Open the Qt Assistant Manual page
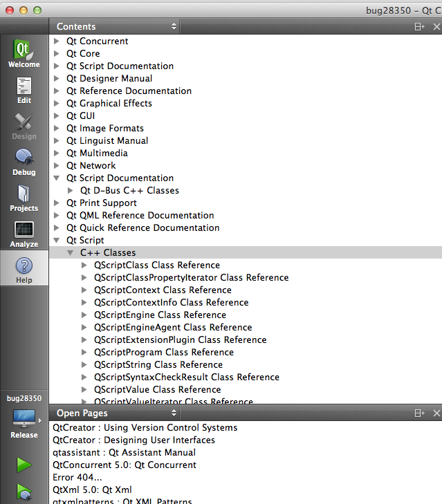Screen dimensions: 442x504 (x=124, y=453)
